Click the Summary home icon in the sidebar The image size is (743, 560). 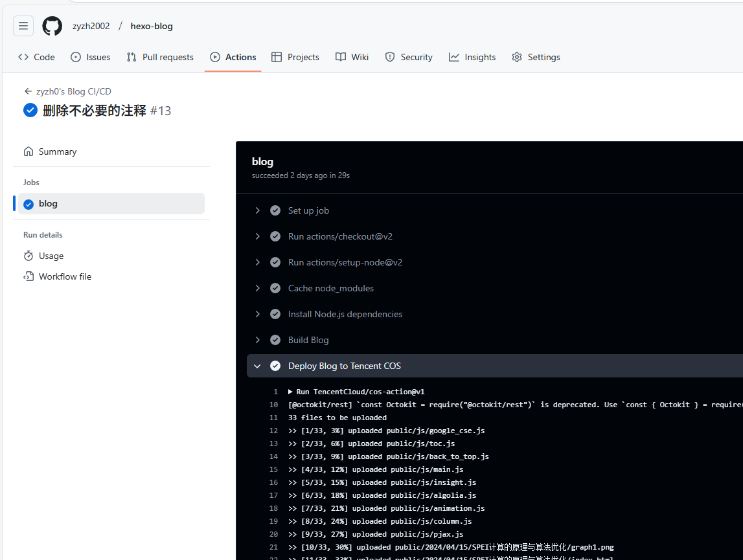29,151
